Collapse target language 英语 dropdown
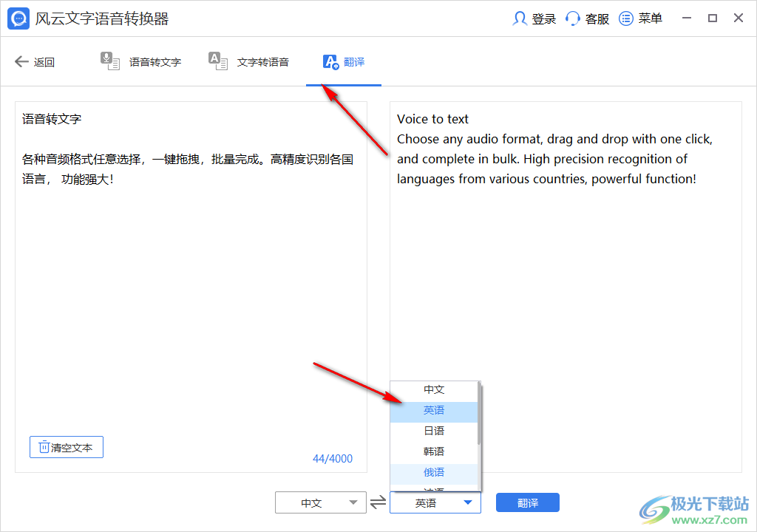The image size is (757, 532). coord(435,502)
